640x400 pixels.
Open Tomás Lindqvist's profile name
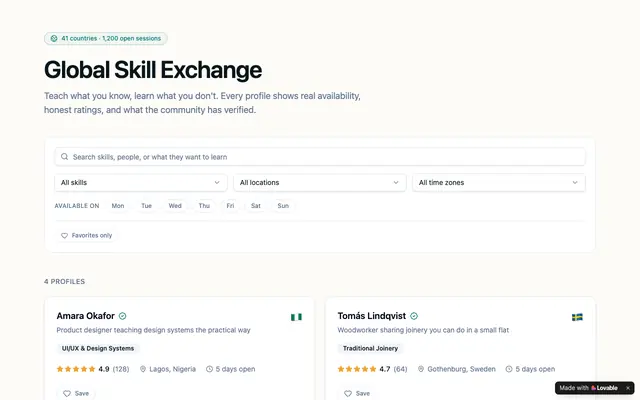pos(371,316)
